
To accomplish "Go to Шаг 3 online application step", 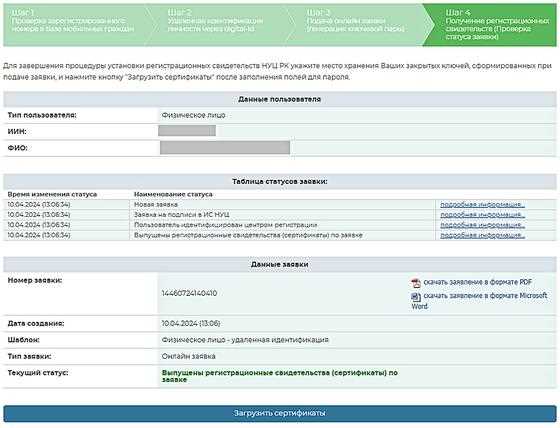I will pyautogui.click(x=357, y=25).
